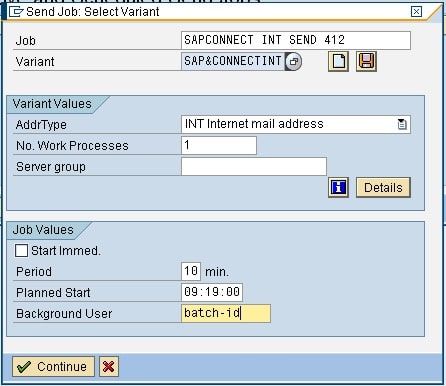Change the Period minutes field
Screen dimensions: 446x386
tap(191, 271)
